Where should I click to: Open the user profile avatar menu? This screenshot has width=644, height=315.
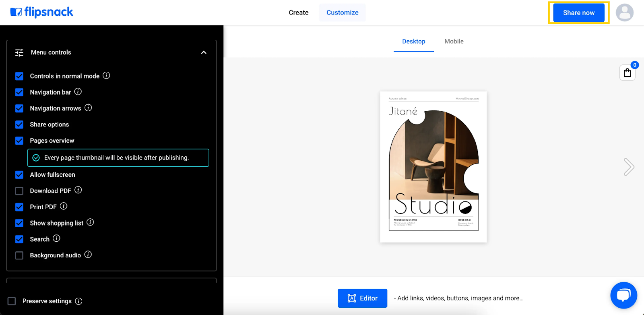pos(624,12)
